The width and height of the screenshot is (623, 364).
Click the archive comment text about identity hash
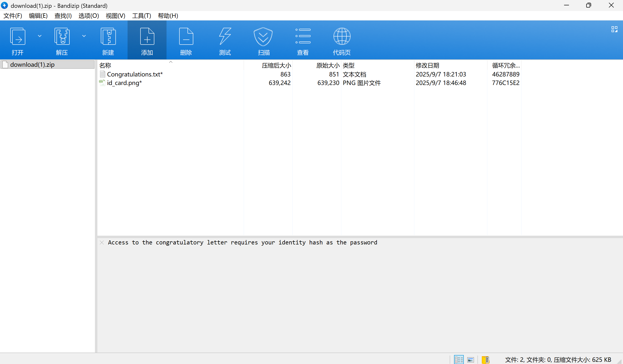click(x=242, y=242)
